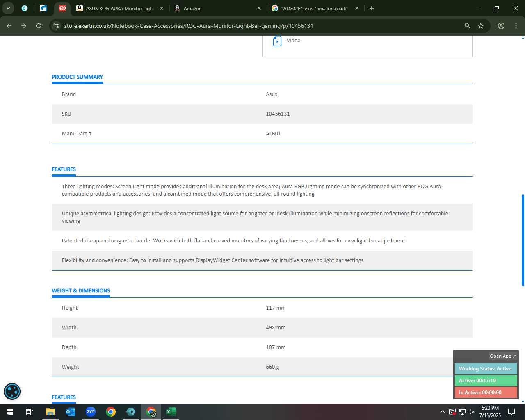Open the Chrome profile menu

click(x=501, y=26)
